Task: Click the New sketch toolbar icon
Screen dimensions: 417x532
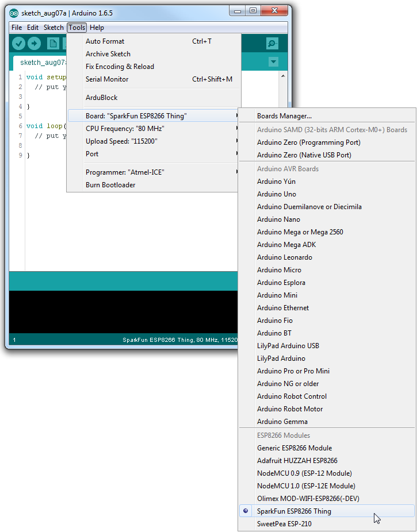Action: coord(53,44)
